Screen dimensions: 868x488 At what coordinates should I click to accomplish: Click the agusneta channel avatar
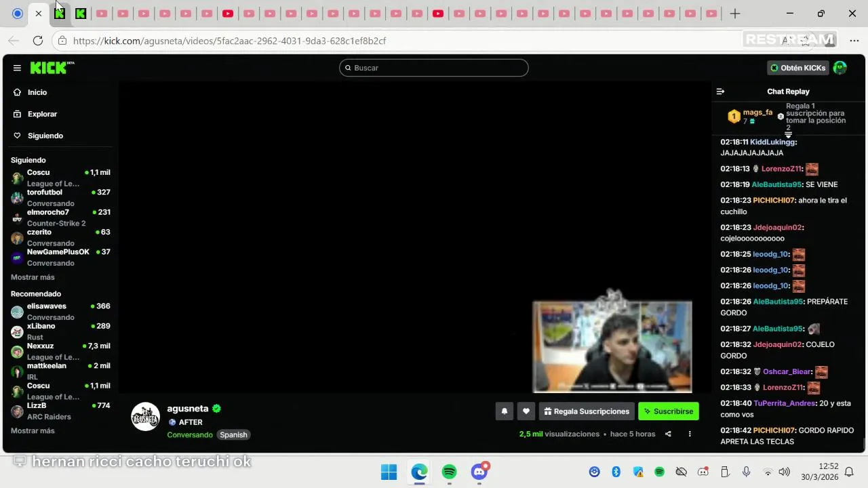click(x=145, y=417)
